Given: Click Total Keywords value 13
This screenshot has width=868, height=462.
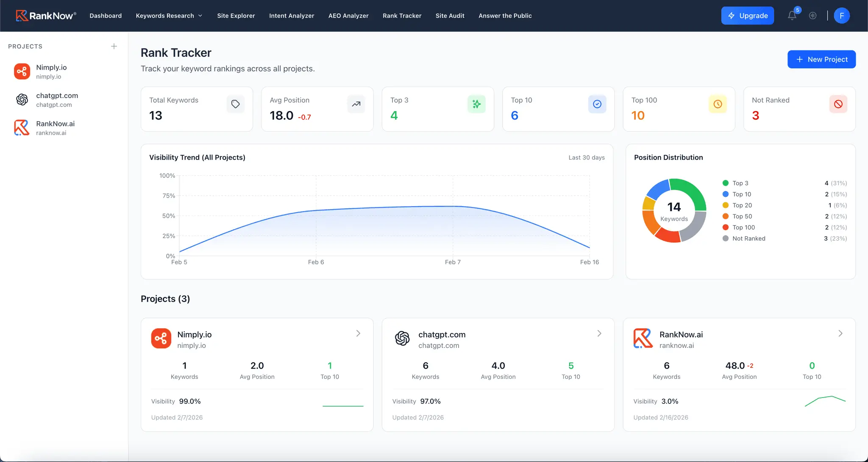Looking at the screenshot, I should click(156, 115).
